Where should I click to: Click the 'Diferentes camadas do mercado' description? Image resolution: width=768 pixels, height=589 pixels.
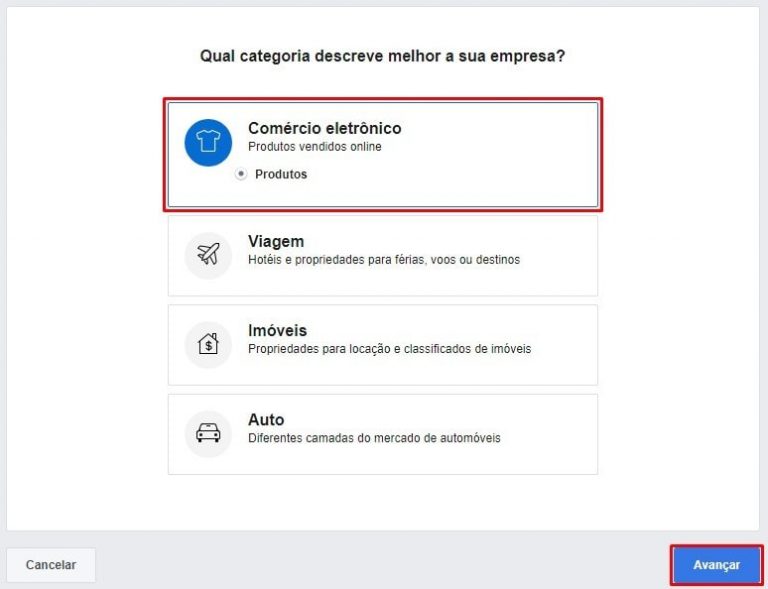point(374,438)
